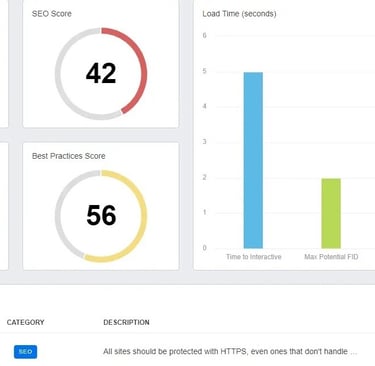The width and height of the screenshot is (375, 366).
Task: Click the 'Load Time (seconds)' chart title
Action: point(239,14)
